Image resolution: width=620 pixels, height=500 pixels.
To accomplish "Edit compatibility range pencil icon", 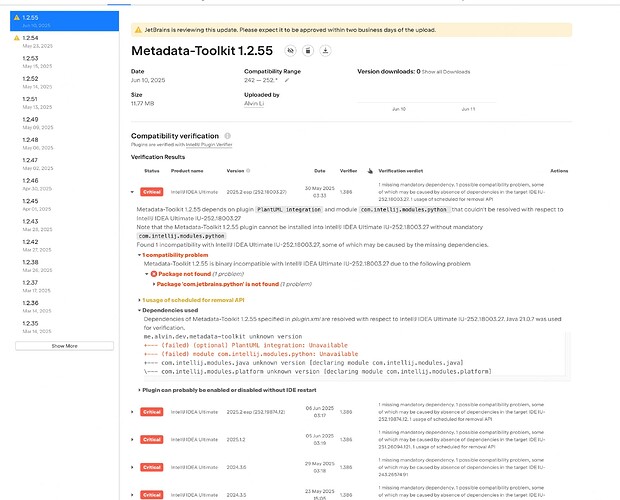I will click(x=287, y=80).
